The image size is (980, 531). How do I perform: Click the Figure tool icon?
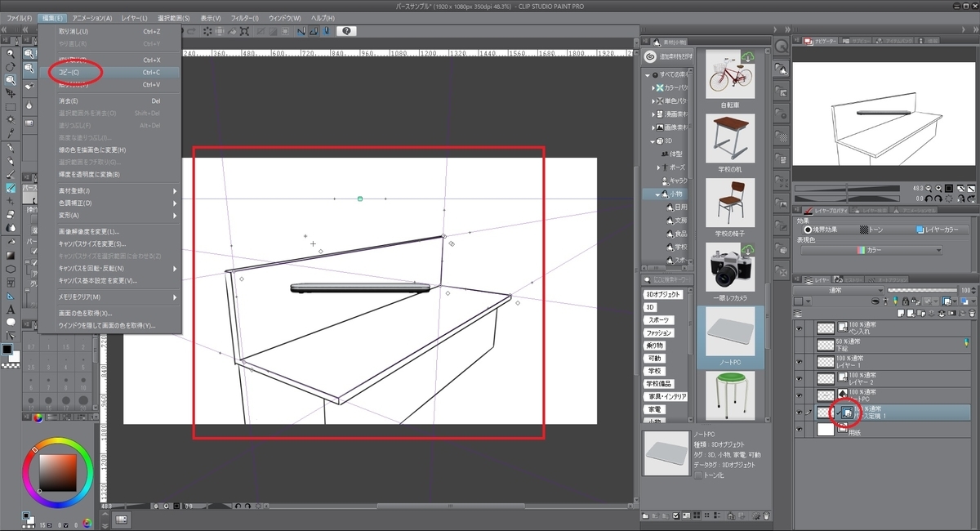click(x=11, y=269)
